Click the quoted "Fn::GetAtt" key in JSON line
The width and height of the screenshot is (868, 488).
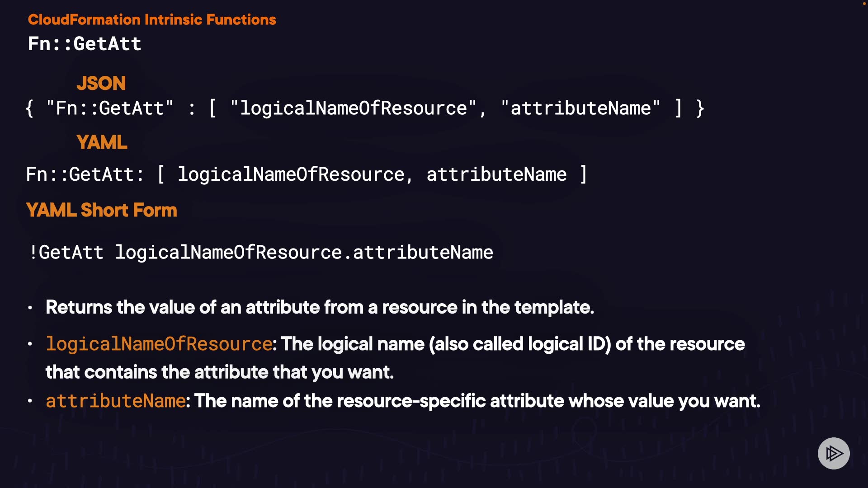click(x=110, y=108)
